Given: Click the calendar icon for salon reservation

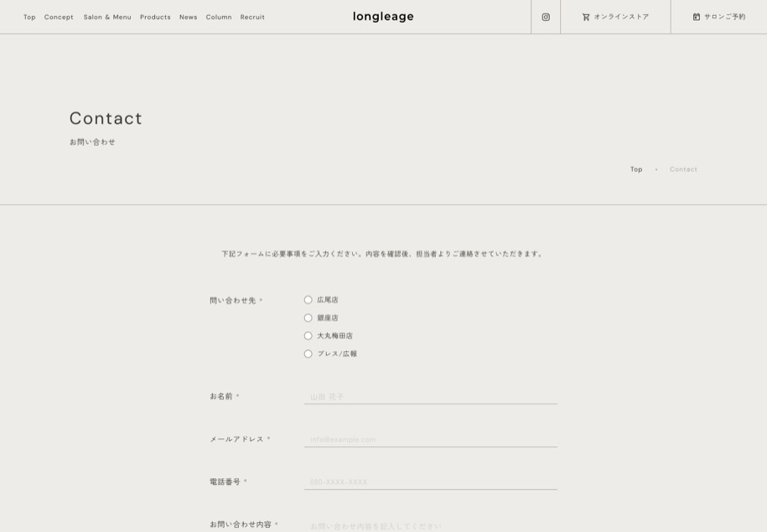Looking at the screenshot, I should 696,17.
